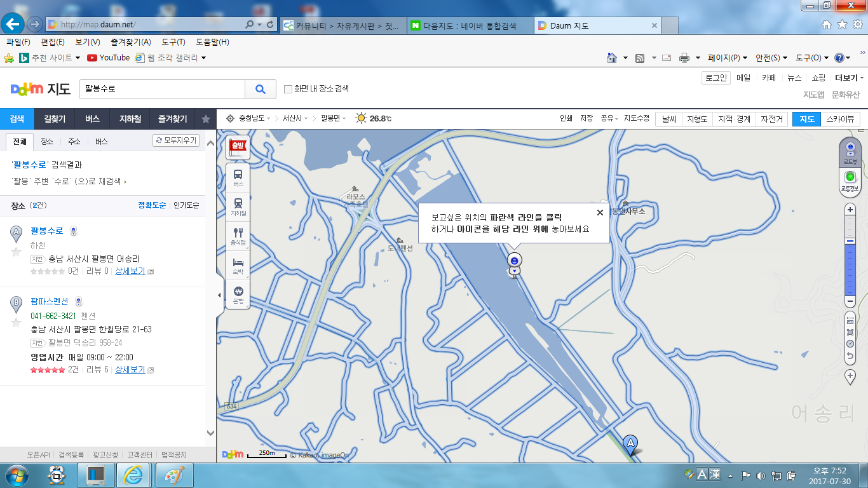Enable the 지형도 terrain overlay
Image resolution: width=868 pixels, height=488 pixels.
pos(697,119)
